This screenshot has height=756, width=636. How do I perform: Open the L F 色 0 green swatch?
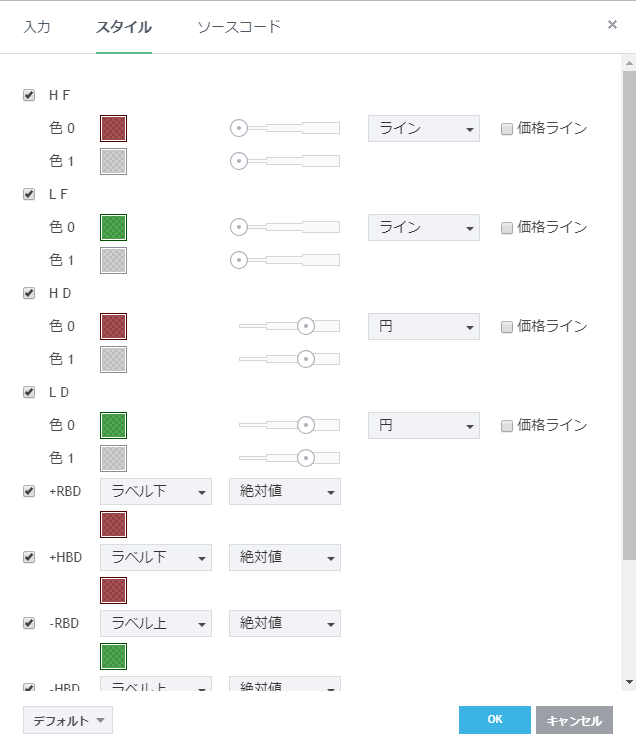[x=114, y=227]
